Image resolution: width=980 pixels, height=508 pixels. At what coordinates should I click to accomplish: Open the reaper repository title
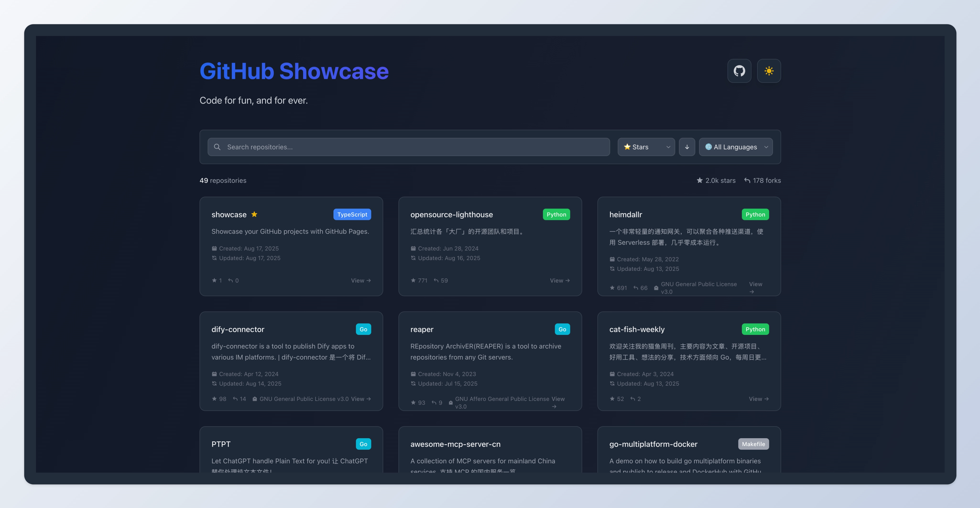point(422,329)
